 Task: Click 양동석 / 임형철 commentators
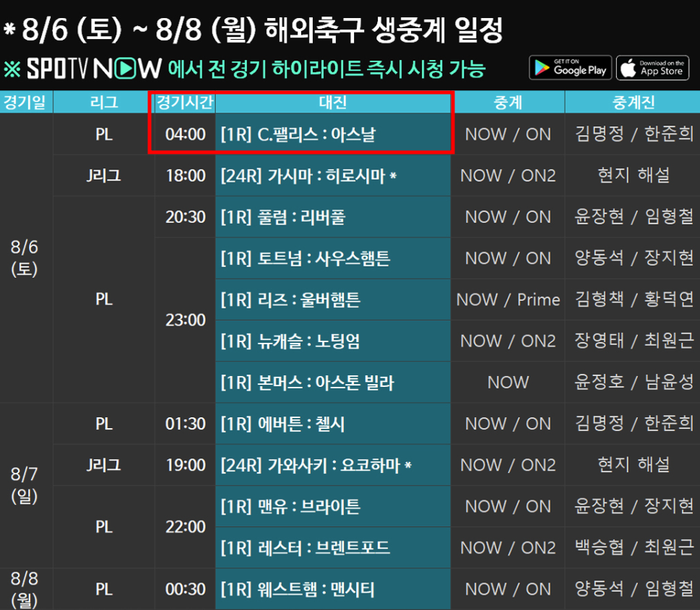(x=634, y=589)
